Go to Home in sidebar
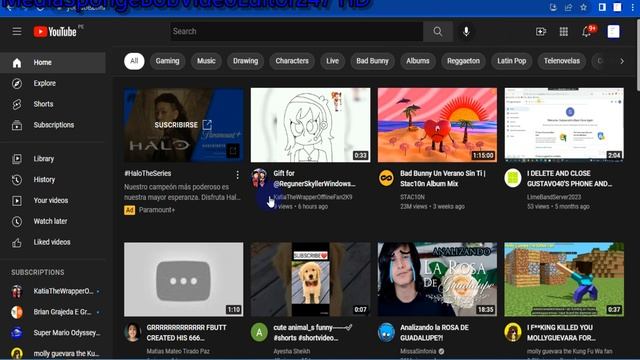 (x=53, y=62)
